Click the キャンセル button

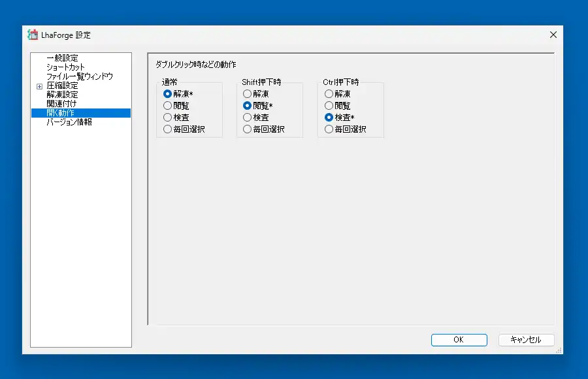tap(526, 340)
